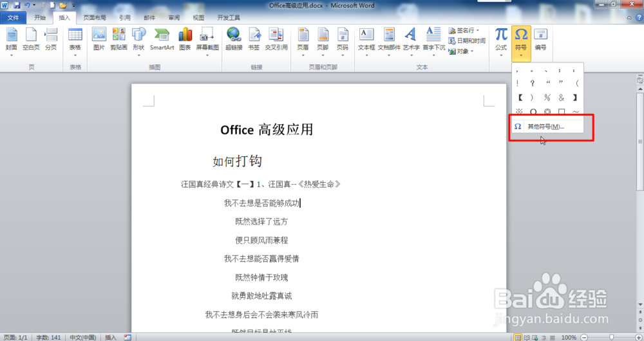
Task: Click the Open folder icon in title bar
Action: pyautogui.click(x=63, y=5)
